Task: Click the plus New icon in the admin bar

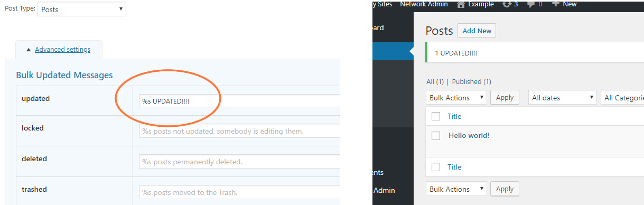Action: point(555,4)
